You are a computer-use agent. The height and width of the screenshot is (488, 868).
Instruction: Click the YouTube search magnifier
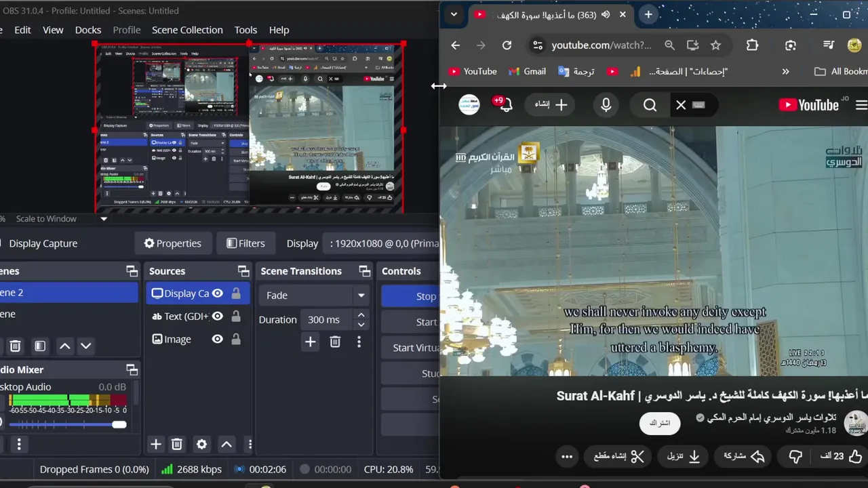point(650,105)
